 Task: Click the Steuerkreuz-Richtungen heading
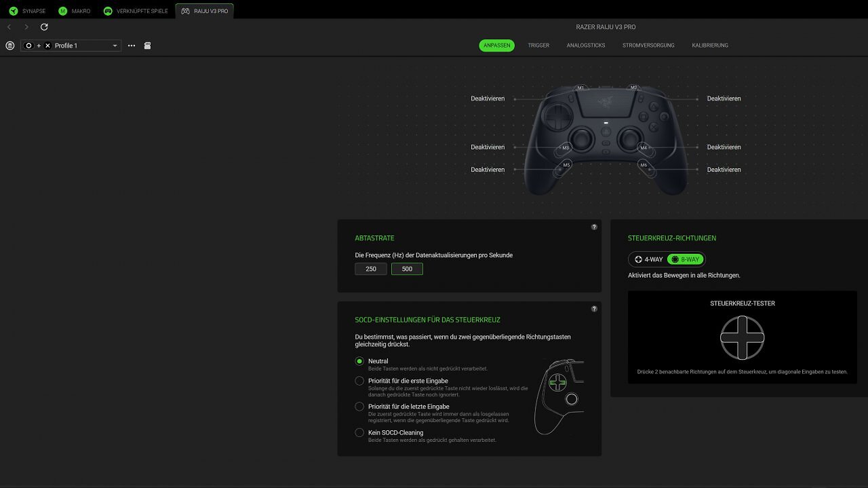(672, 238)
